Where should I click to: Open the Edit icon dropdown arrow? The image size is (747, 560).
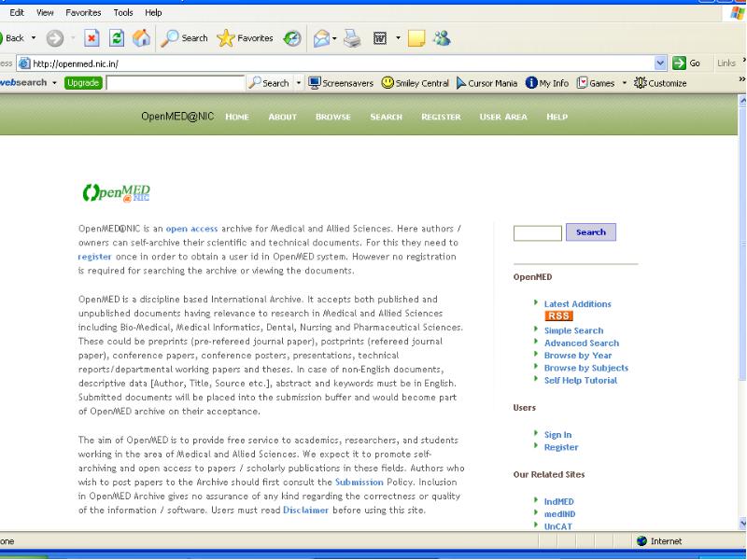(398, 38)
